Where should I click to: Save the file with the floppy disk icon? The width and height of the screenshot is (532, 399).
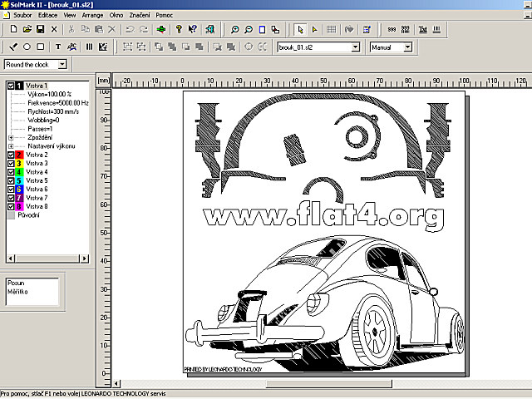click(41, 29)
